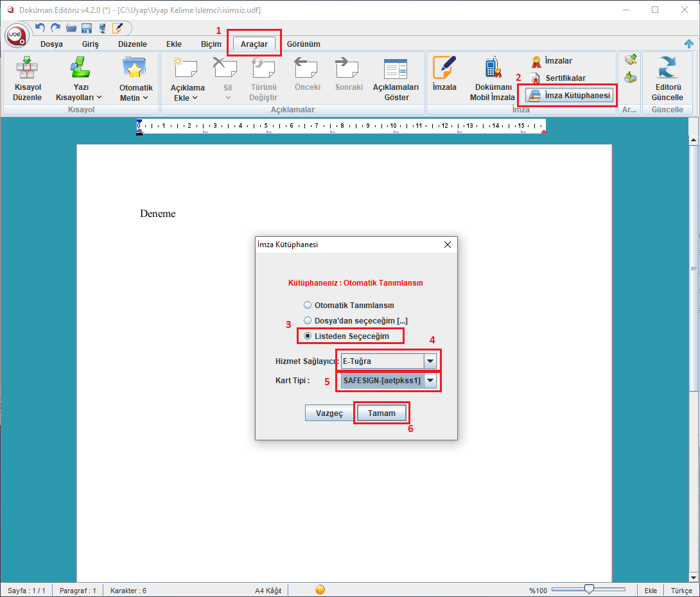Expand the Kart Tipi dropdown
The width and height of the screenshot is (700, 597).
coord(430,381)
